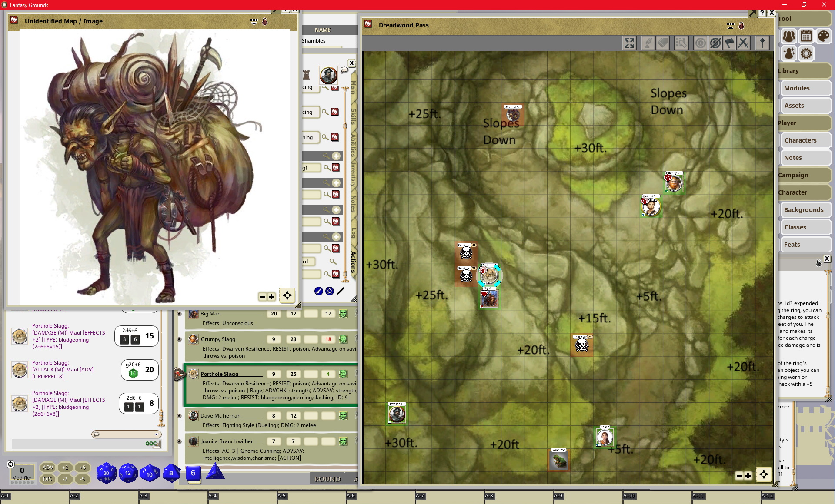Enable the target tool on map toolbar

tap(700, 43)
